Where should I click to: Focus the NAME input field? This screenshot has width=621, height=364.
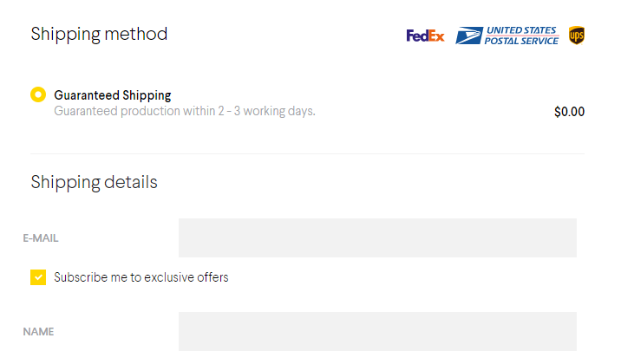(x=377, y=332)
